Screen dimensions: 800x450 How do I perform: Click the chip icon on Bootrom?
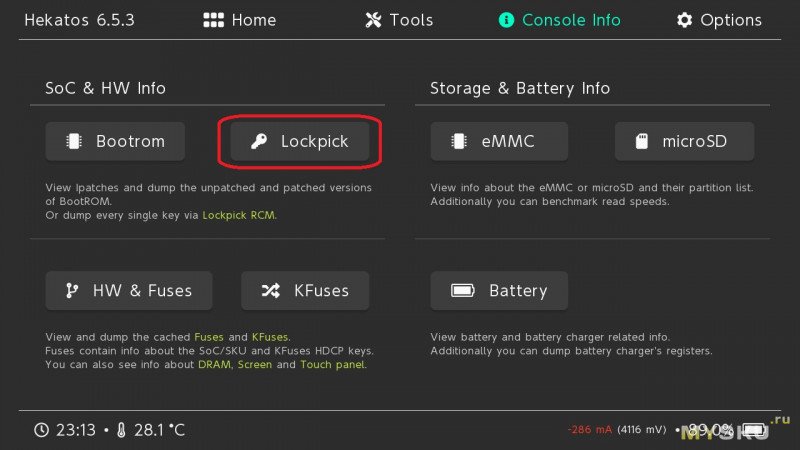pos(74,141)
